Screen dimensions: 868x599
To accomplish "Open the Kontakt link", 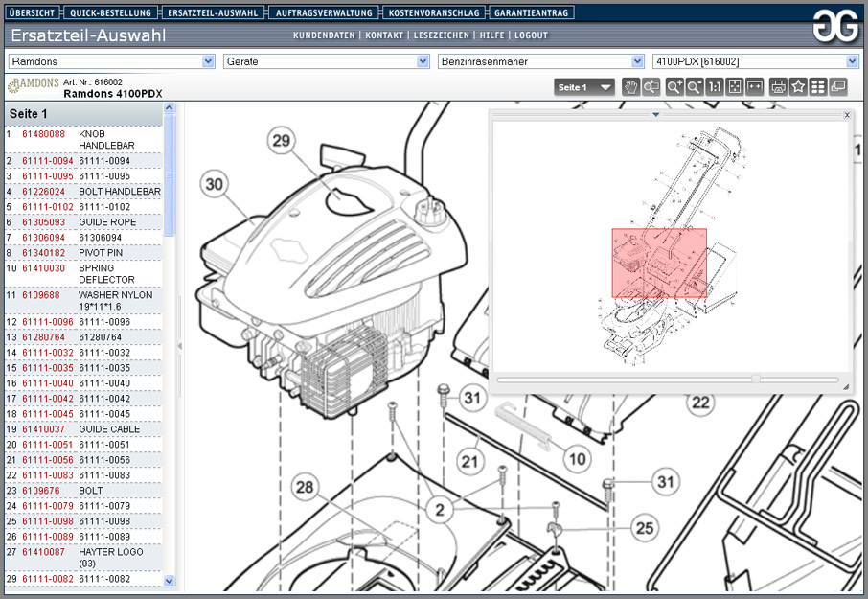I will point(384,35).
